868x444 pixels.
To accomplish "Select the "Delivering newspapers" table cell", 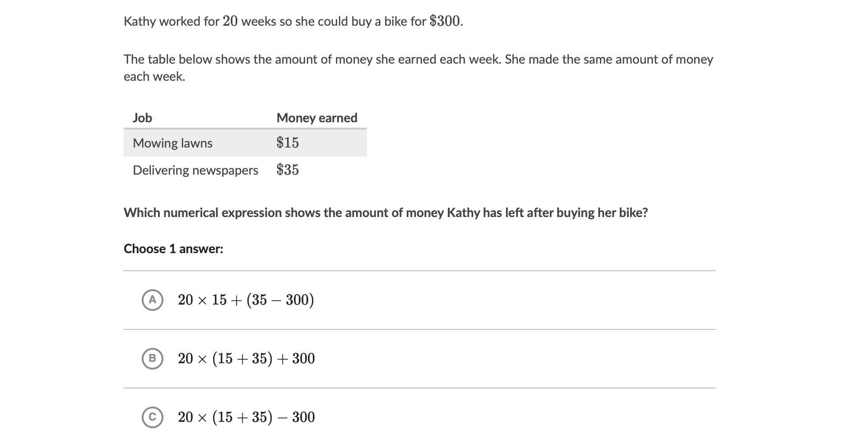I will [x=195, y=170].
